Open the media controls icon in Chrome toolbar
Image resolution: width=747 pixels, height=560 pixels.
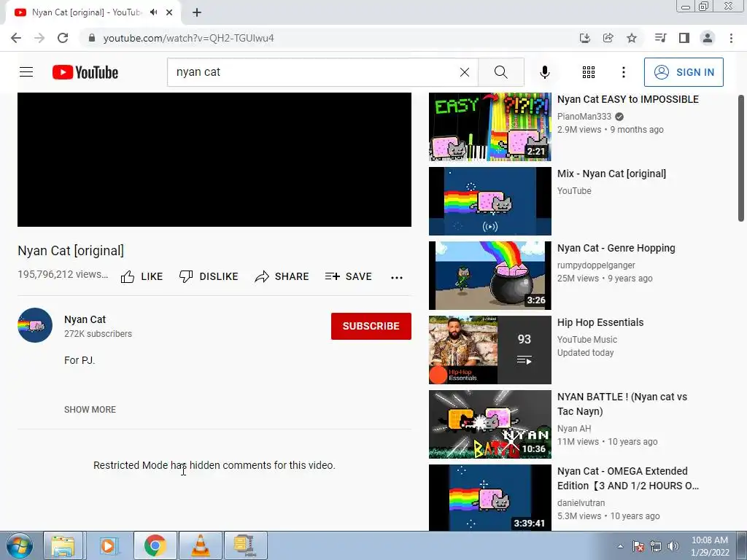[x=660, y=38]
